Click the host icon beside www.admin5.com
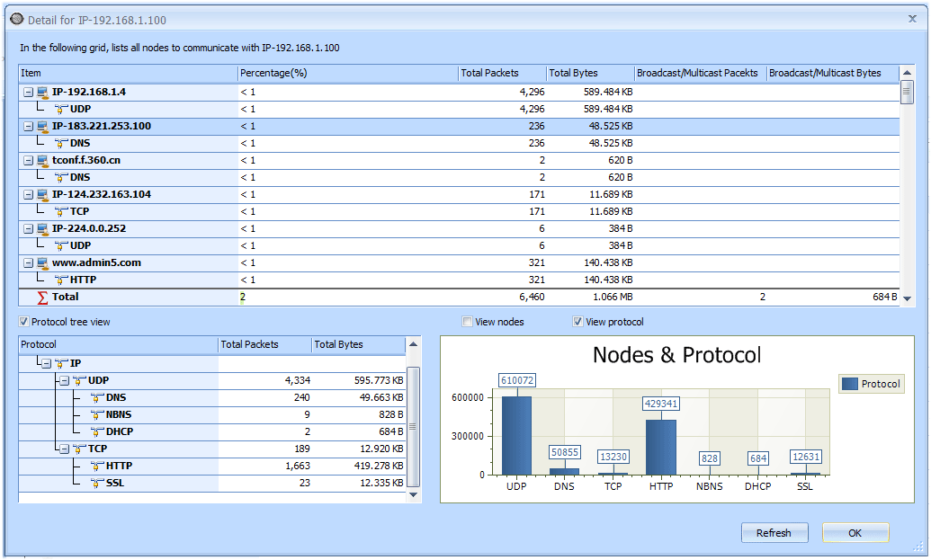Screen dimensions: 931x560 pos(42,262)
